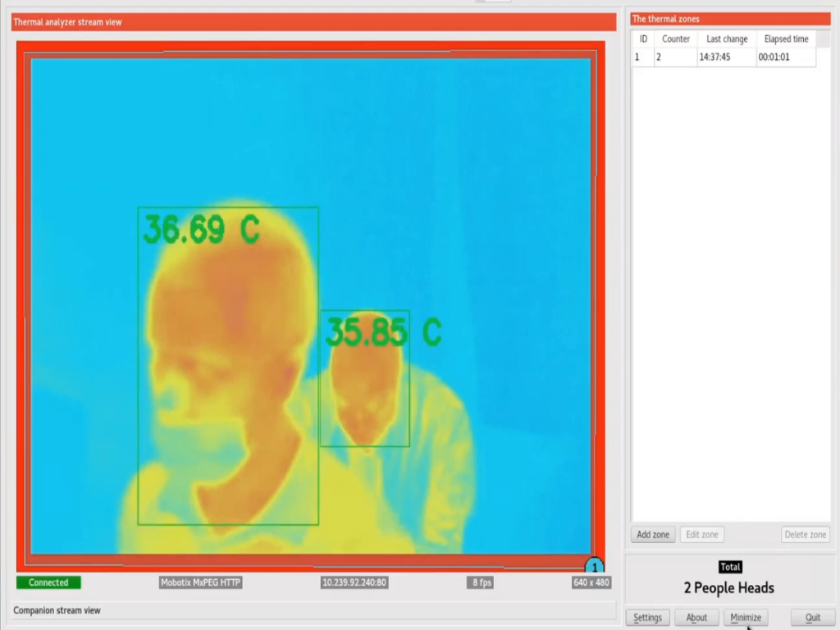Click the Delete zone button
Image resolution: width=840 pixels, height=630 pixels.
(806, 535)
